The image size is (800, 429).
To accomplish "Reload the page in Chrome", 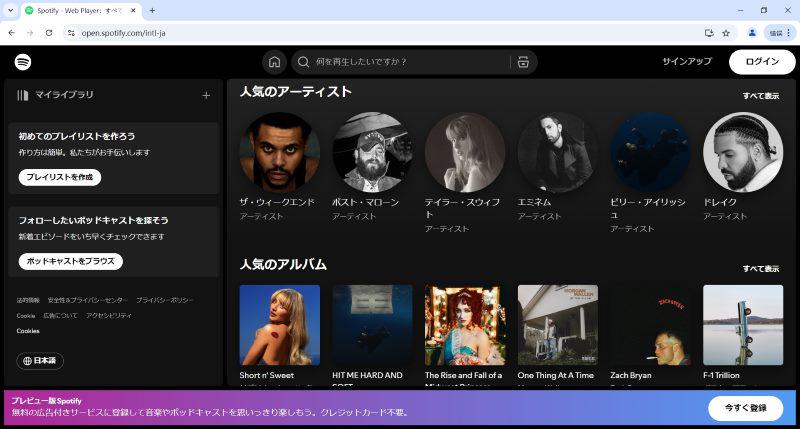I will coord(49,33).
